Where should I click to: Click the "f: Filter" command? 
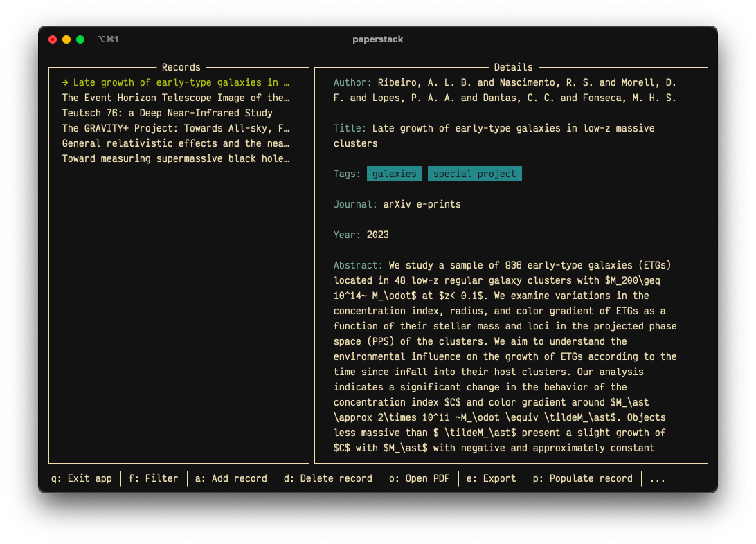click(x=153, y=478)
